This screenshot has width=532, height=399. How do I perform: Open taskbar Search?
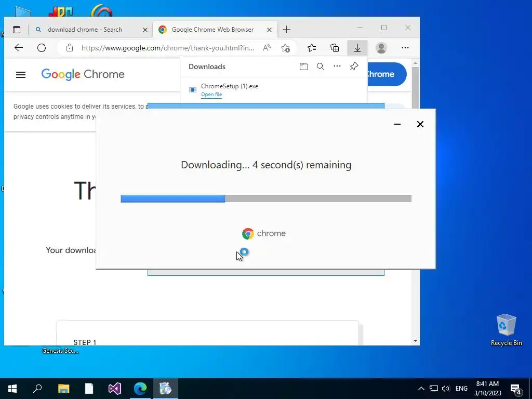pyautogui.click(x=37, y=389)
